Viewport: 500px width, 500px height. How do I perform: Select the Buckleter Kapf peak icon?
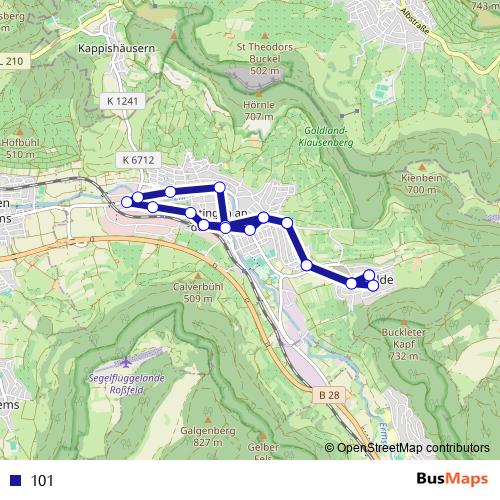pyautogui.click(x=404, y=323)
